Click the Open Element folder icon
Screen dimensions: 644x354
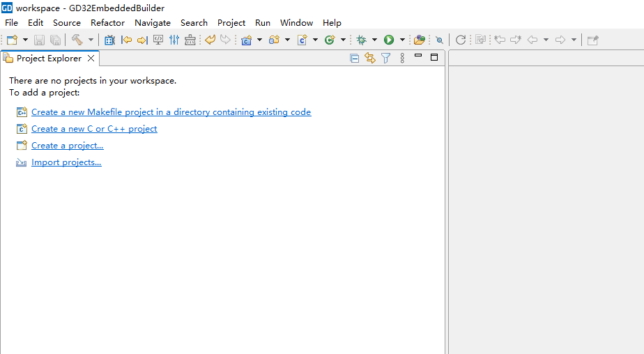click(420, 40)
